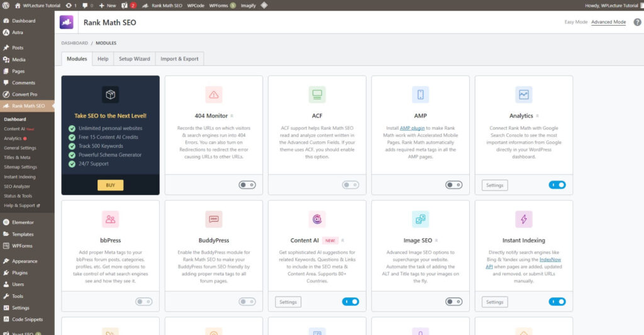This screenshot has width=644, height=335.
Task: Click the Analytics module chart icon
Action: pyautogui.click(x=524, y=95)
